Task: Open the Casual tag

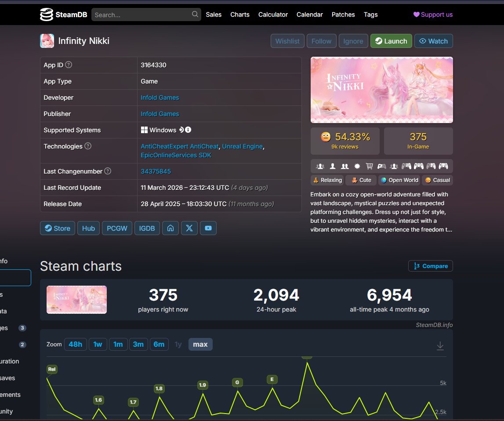Action: (x=438, y=180)
